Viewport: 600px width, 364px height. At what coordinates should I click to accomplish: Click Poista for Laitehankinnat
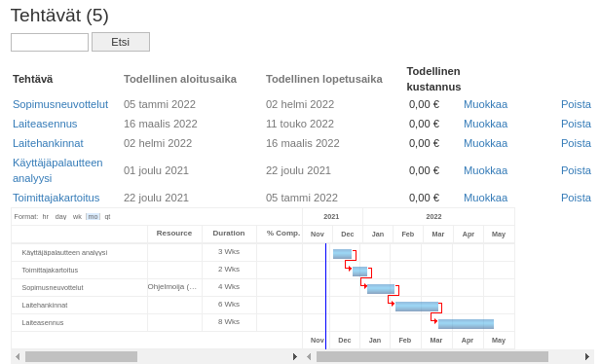click(576, 143)
